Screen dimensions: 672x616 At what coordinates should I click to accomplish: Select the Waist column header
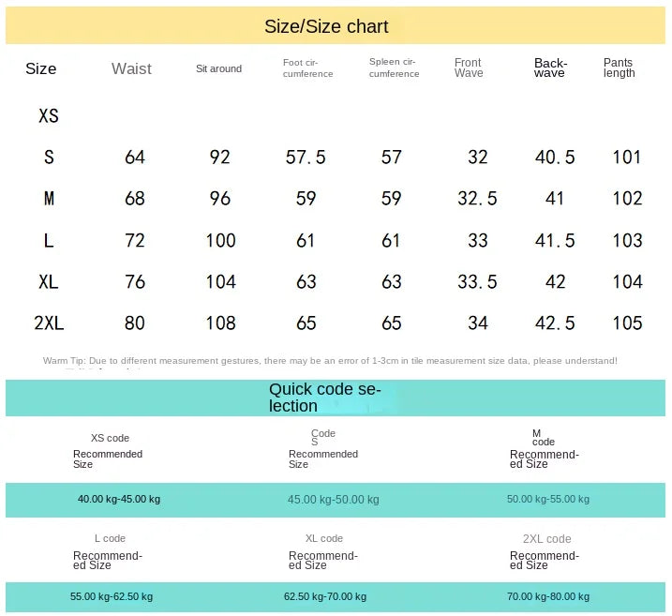click(131, 68)
